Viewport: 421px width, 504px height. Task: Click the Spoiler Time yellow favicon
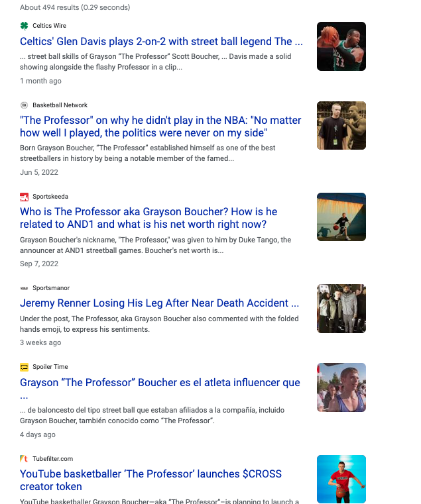24,367
